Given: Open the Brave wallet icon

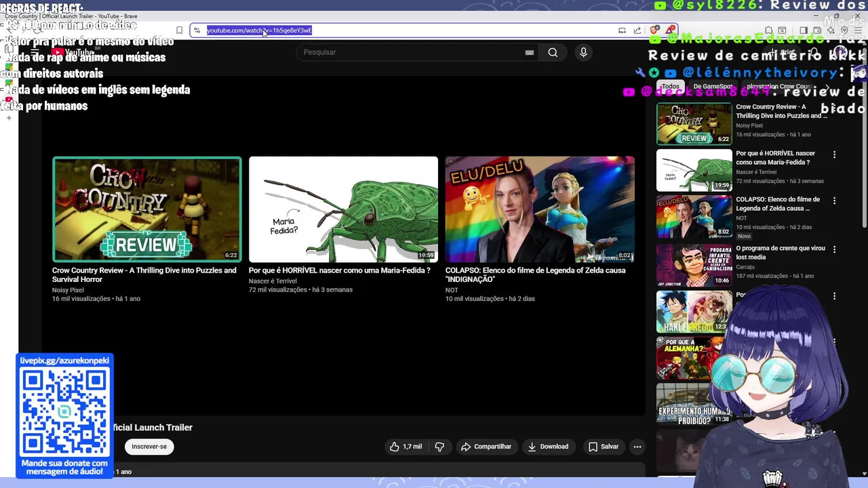Looking at the screenshot, I should pyautogui.click(x=816, y=30).
